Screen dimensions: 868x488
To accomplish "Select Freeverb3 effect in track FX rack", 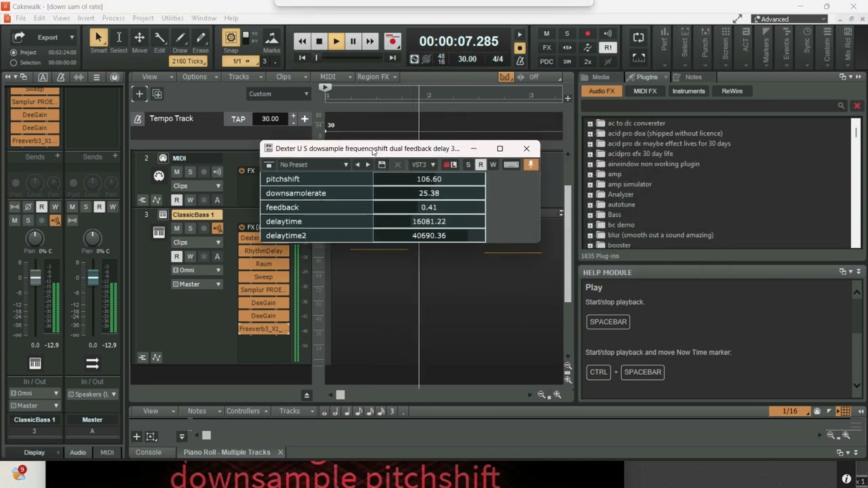I will [264, 329].
